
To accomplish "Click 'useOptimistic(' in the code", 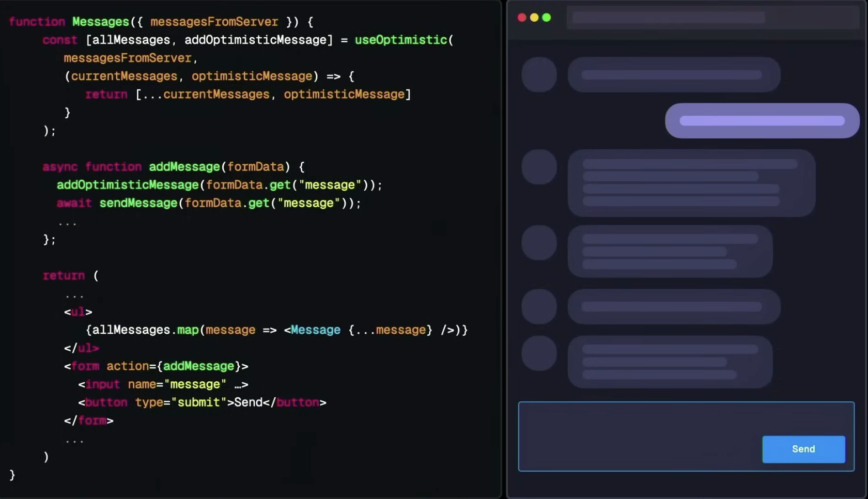I will coord(404,40).
